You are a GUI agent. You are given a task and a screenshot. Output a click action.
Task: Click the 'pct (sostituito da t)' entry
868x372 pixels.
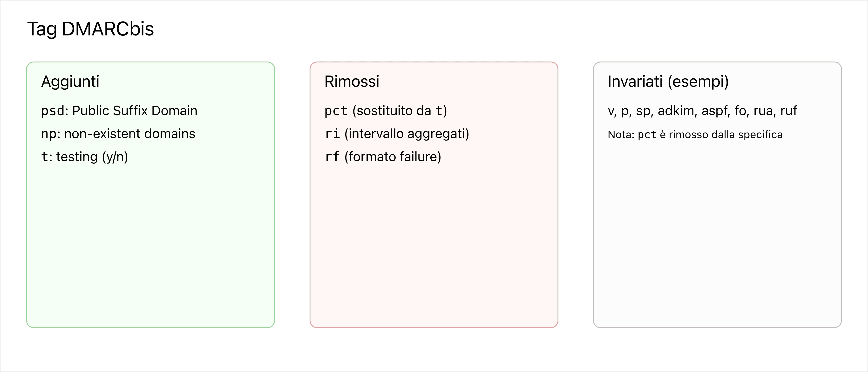click(x=386, y=111)
